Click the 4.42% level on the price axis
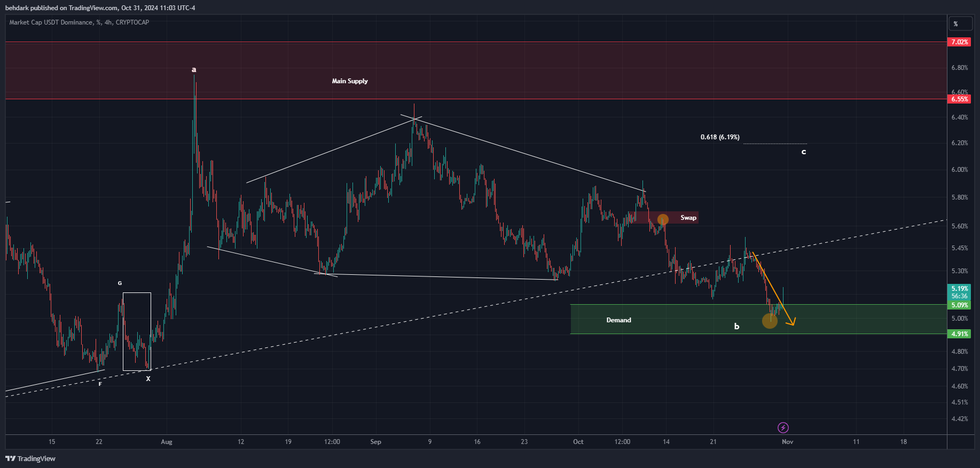Image resolution: width=980 pixels, height=468 pixels. pyautogui.click(x=960, y=419)
